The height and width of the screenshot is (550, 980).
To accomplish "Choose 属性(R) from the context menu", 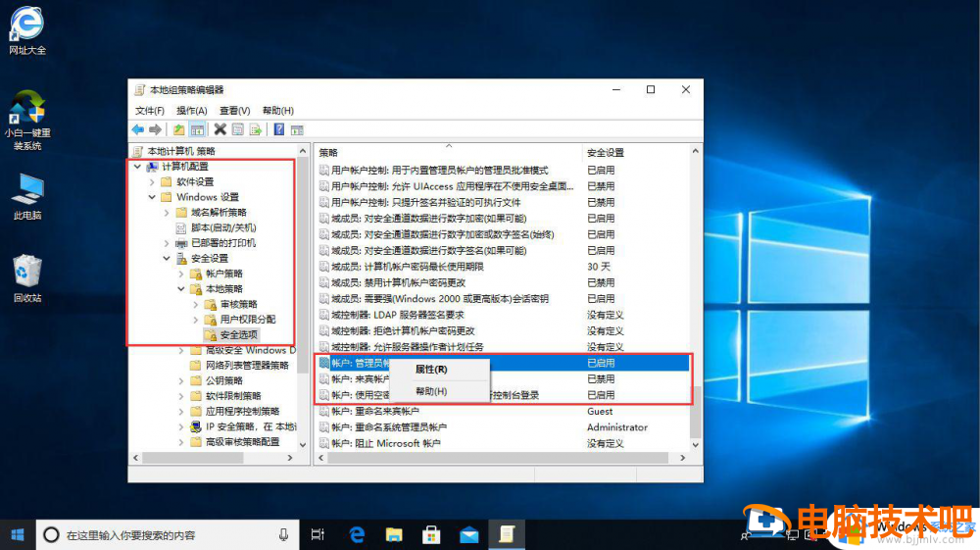I will click(x=439, y=370).
